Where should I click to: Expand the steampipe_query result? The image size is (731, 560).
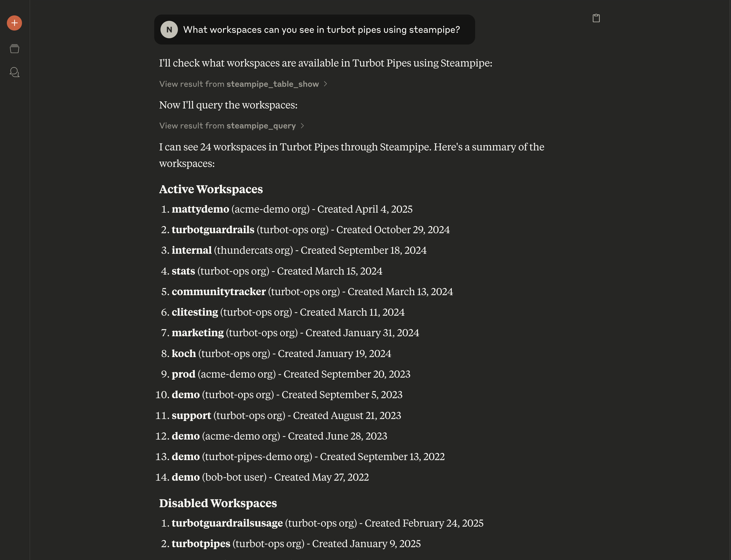pos(232,126)
